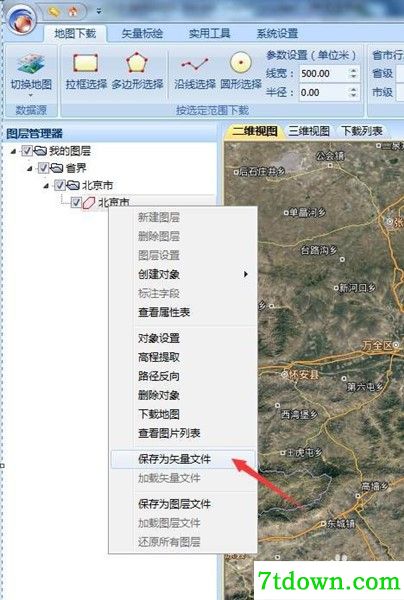404x600 pixels.
Task: Open the quick access toolbar dropdown arrow
Action: (99, 11)
